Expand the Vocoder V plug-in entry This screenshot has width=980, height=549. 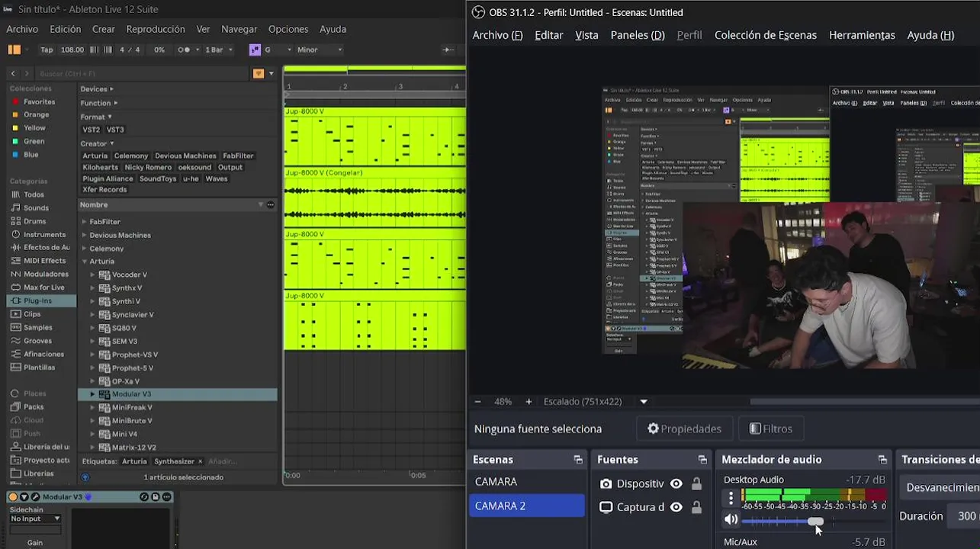coord(93,274)
